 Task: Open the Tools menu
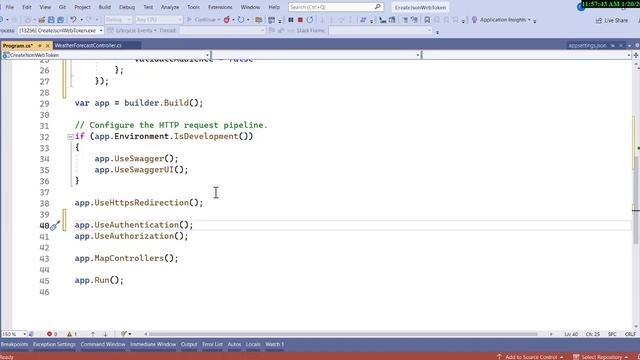tap(193, 7)
